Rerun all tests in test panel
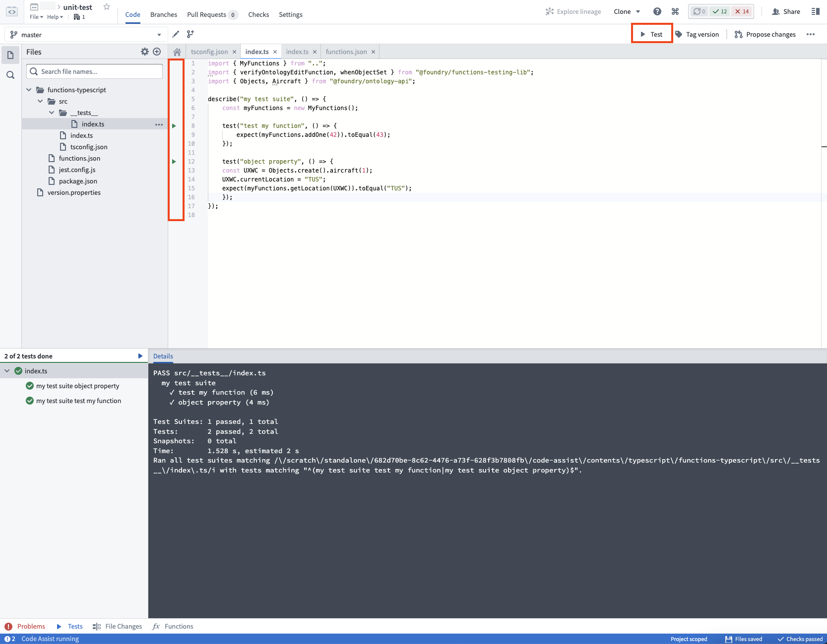 click(140, 356)
